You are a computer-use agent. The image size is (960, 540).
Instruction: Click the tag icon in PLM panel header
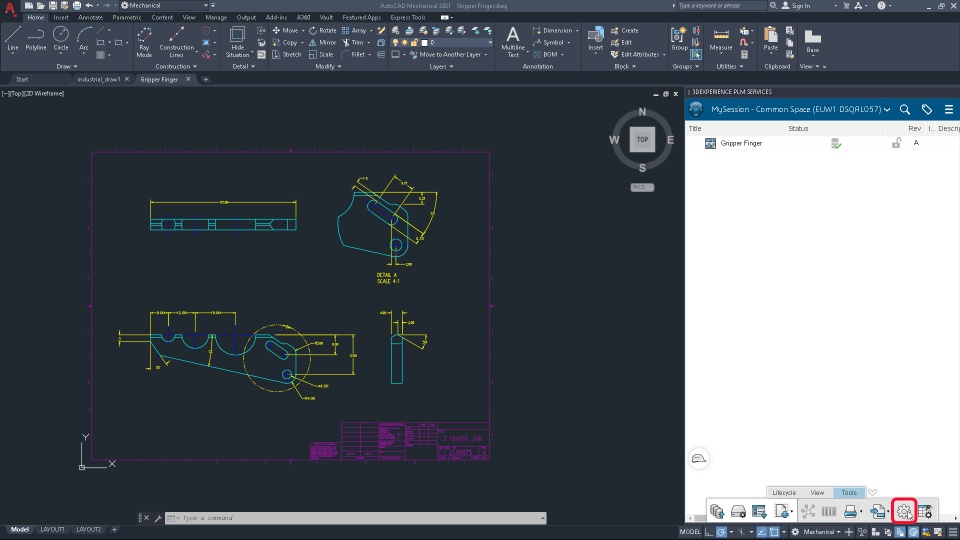click(927, 109)
